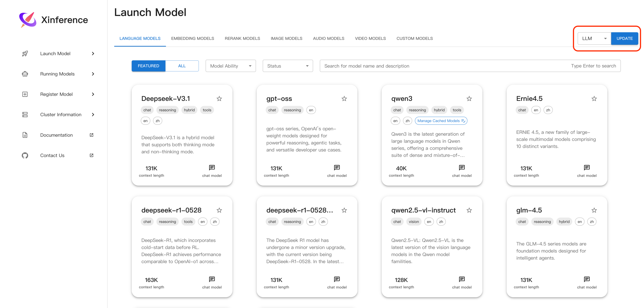Click the UPDATE button
644x308 pixels.
click(625, 38)
